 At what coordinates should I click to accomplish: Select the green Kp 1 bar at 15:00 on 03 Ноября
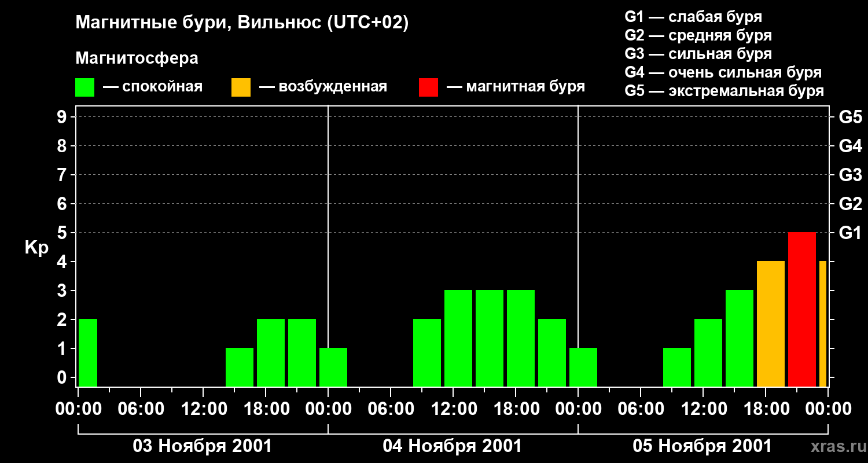click(240, 368)
